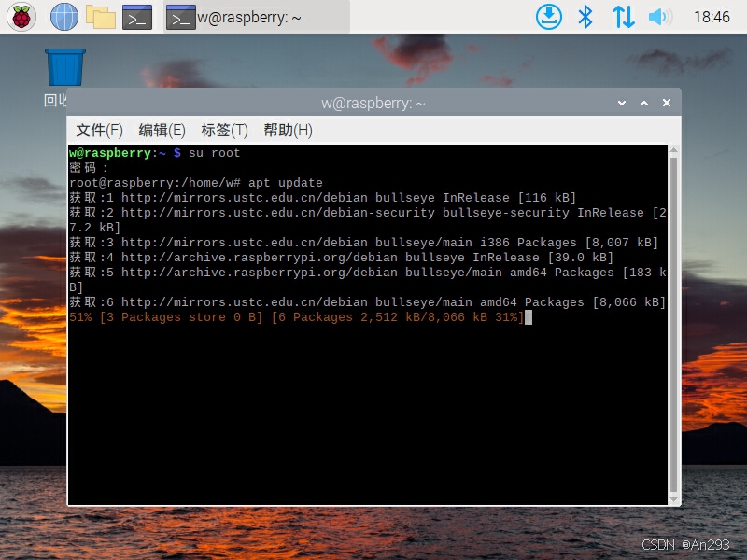This screenshot has height=560, width=747.
Task: Open the Bluetooth panel menu
Action: pos(585,17)
